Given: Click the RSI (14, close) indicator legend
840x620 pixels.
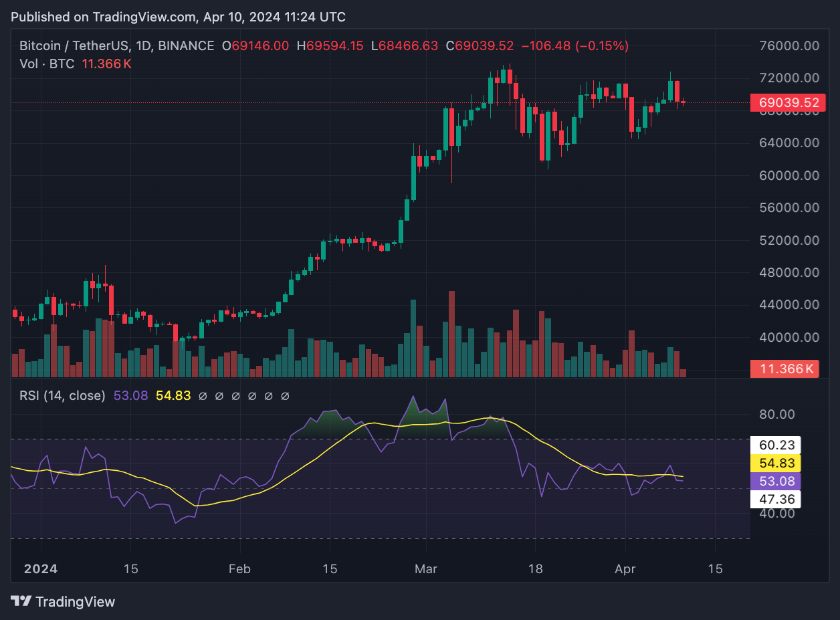Looking at the screenshot, I should pos(62,395).
